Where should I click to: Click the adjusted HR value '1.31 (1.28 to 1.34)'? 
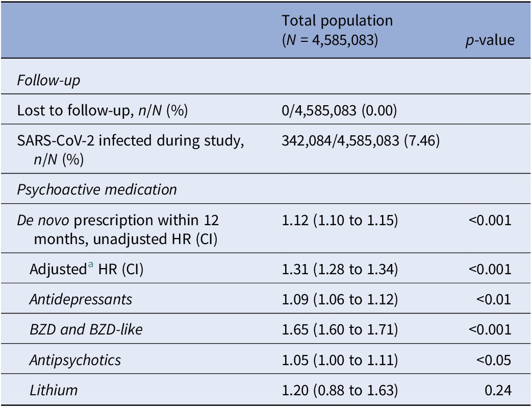point(340,269)
